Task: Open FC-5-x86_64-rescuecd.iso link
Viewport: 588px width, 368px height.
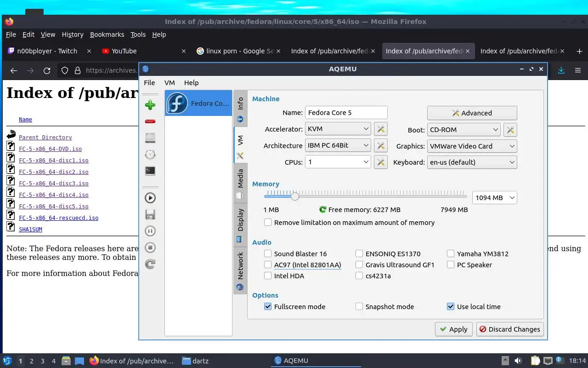Action: 58,218
